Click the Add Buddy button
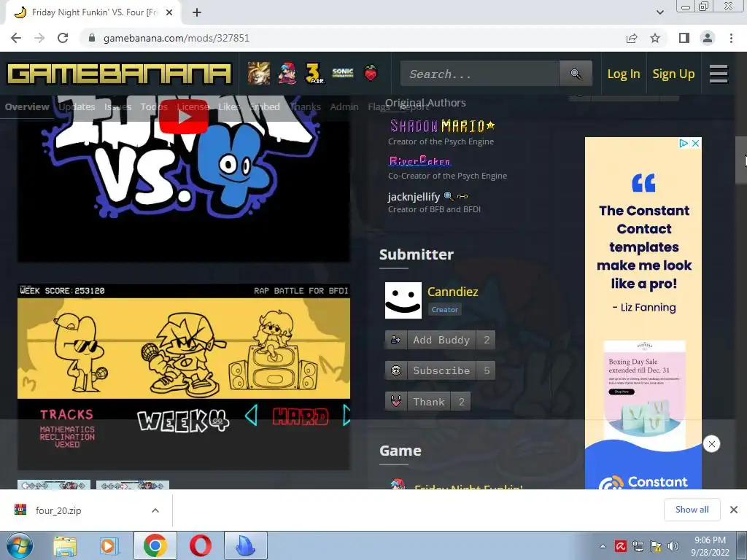 (x=440, y=340)
